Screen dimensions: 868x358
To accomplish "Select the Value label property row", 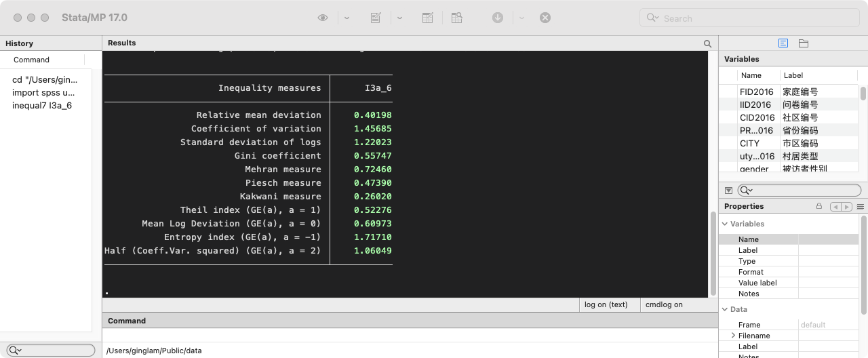I will 789,283.
